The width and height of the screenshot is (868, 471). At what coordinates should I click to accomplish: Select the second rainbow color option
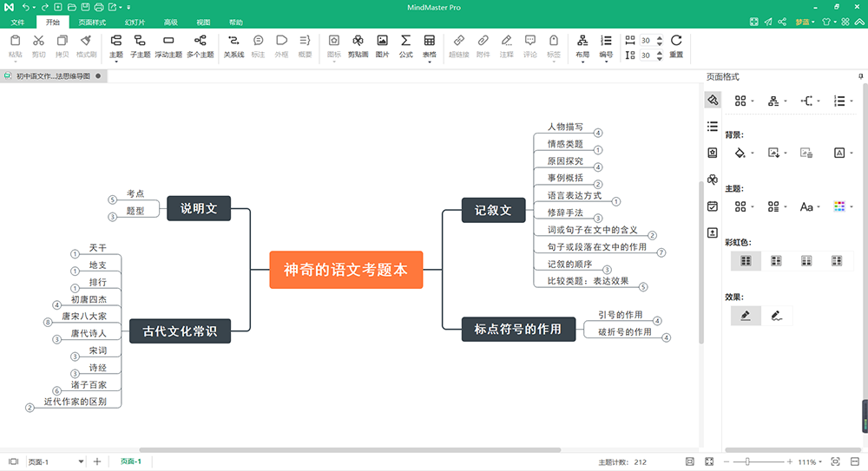(776, 261)
